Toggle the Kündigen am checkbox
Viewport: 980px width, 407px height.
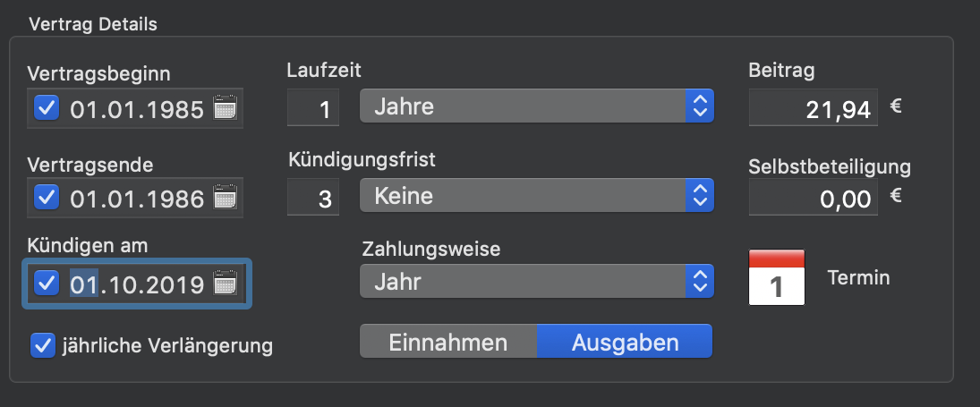click(x=47, y=283)
